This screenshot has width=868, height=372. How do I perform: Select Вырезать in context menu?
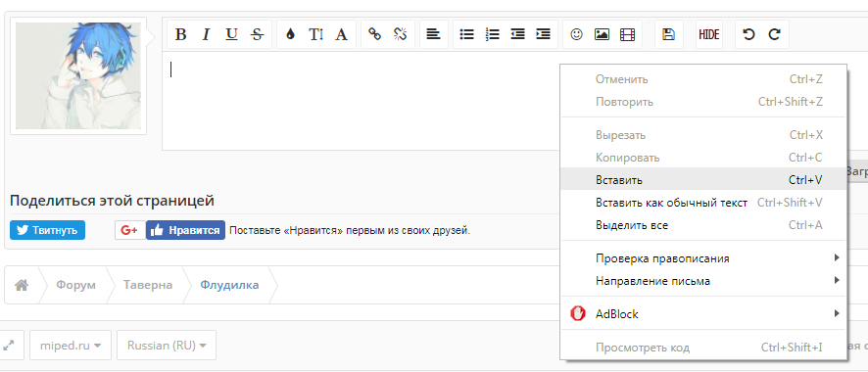(703, 135)
